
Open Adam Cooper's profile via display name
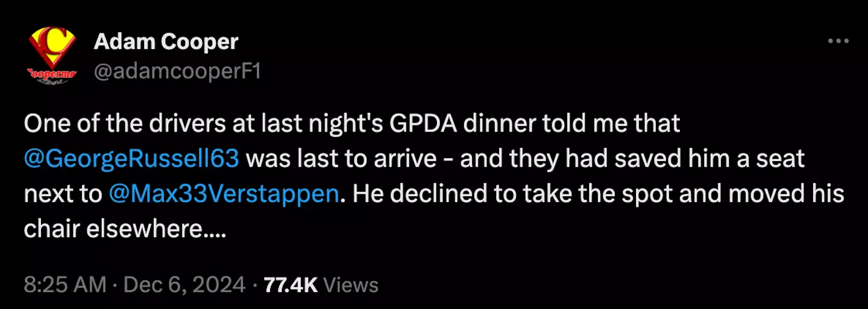[x=166, y=42]
